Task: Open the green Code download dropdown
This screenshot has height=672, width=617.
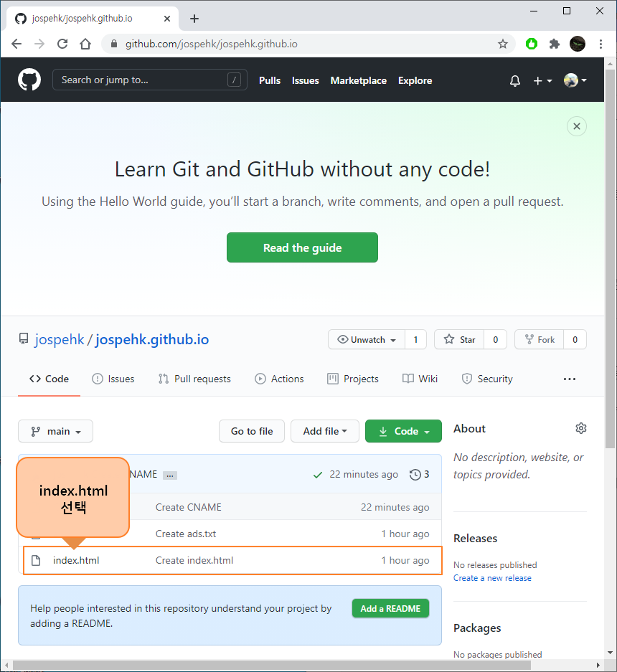Action: [x=403, y=431]
